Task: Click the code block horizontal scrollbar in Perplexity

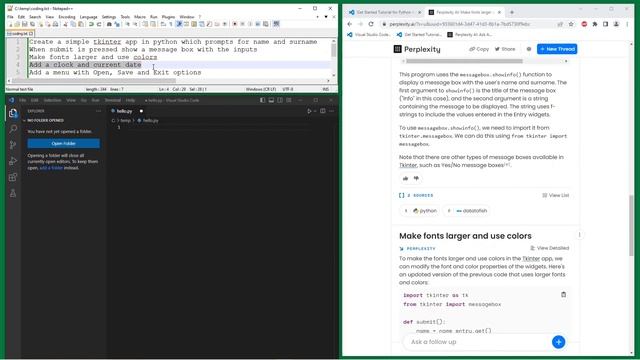Action: tap(464, 61)
